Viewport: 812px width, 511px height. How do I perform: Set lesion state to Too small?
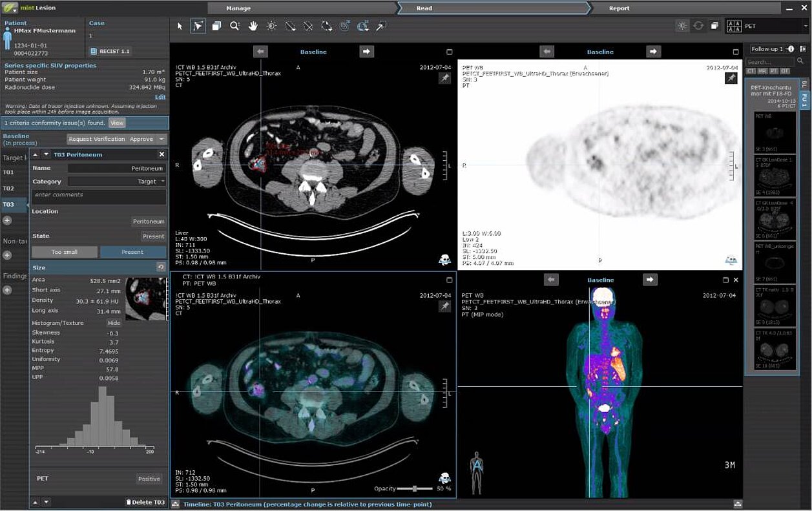coord(65,252)
